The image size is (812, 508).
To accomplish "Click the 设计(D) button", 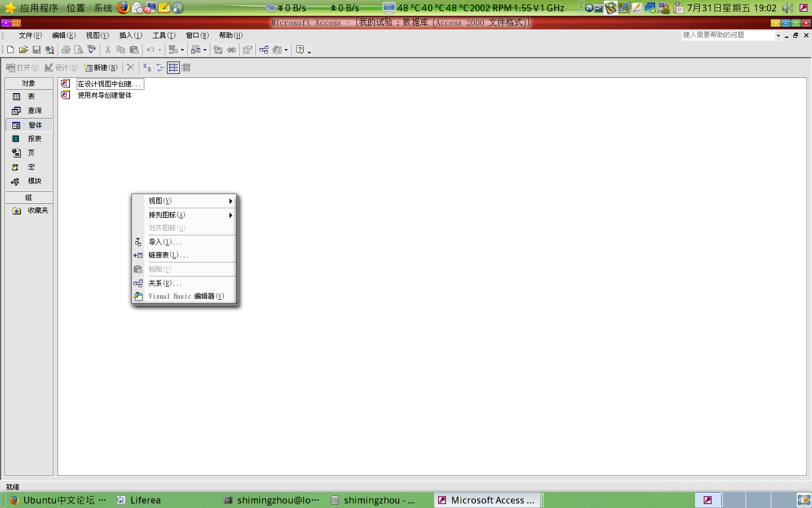I will [x=61, y=68].
